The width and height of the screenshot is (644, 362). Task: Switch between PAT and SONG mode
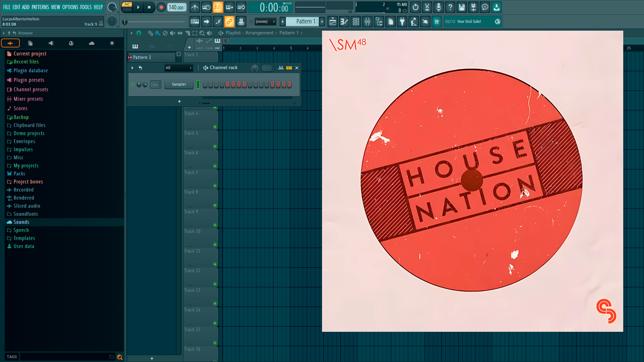point(127,7)
